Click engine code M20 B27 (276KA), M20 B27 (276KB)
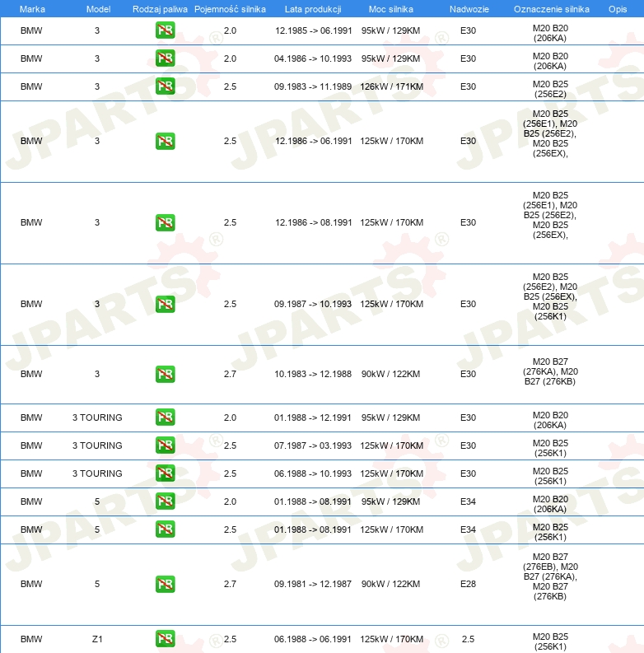This screenshot has height=653, width=644. click(x=550, y=371)
